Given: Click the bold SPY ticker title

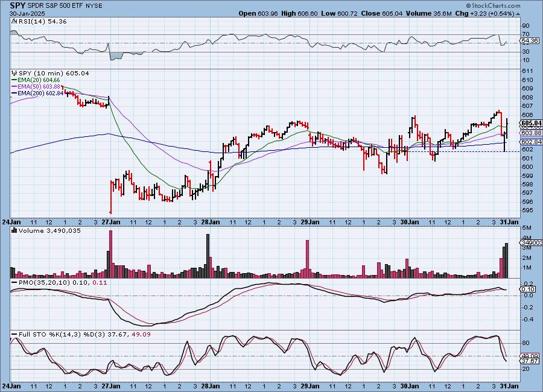Looking at the screenshot, I should (17, 5).
